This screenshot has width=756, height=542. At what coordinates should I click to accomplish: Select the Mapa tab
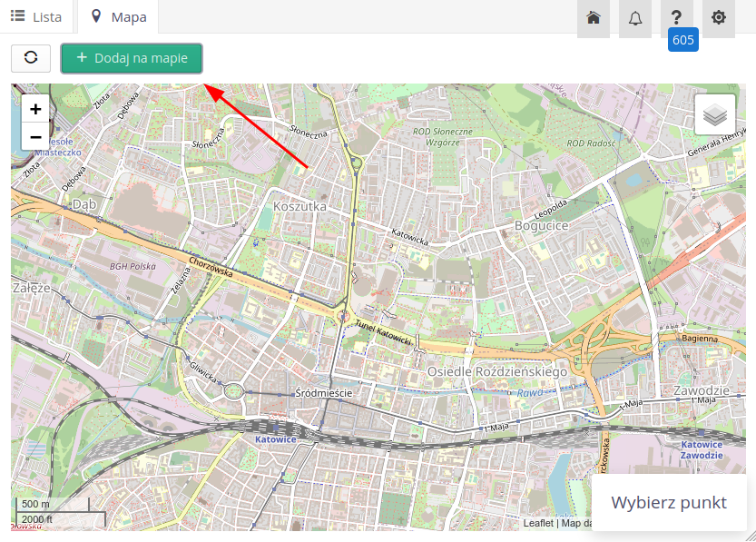point(119,17)
